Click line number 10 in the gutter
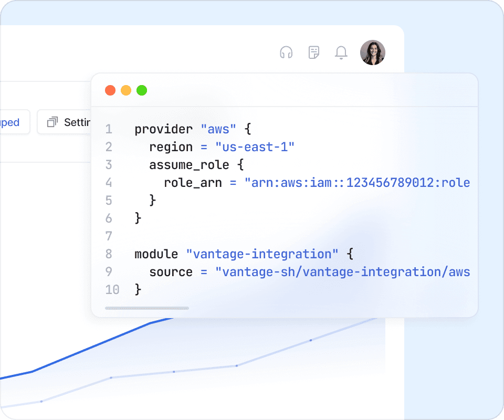Image resolution: width=504 pixels, height=420 pixels. [x=112, y=289]
